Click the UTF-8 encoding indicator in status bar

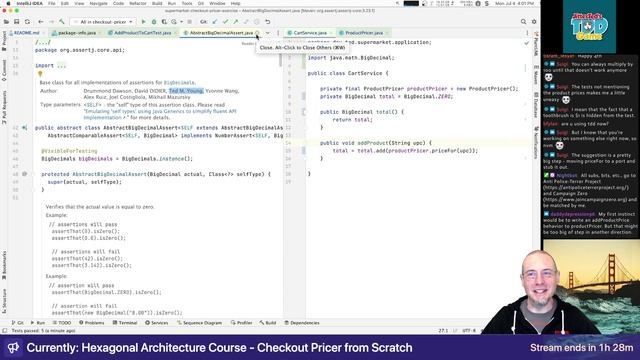469,331
